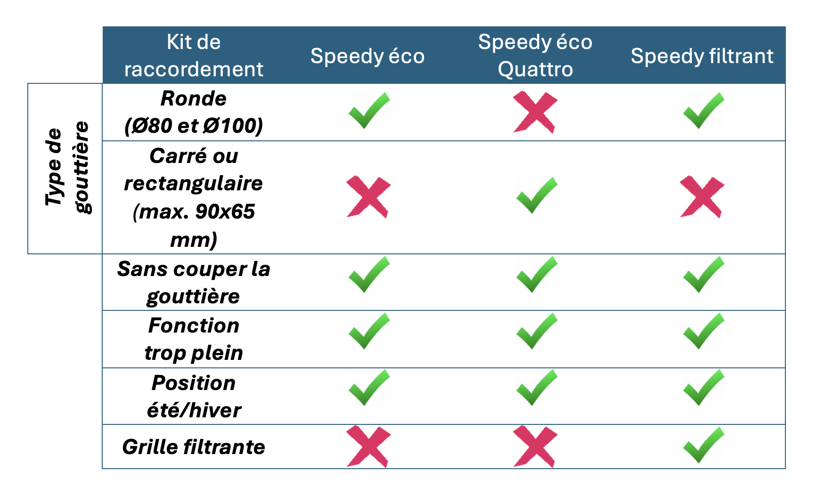Click the Kit de raccordement header cell
Screen dimensions: 816x504
(x=194, y=56)
